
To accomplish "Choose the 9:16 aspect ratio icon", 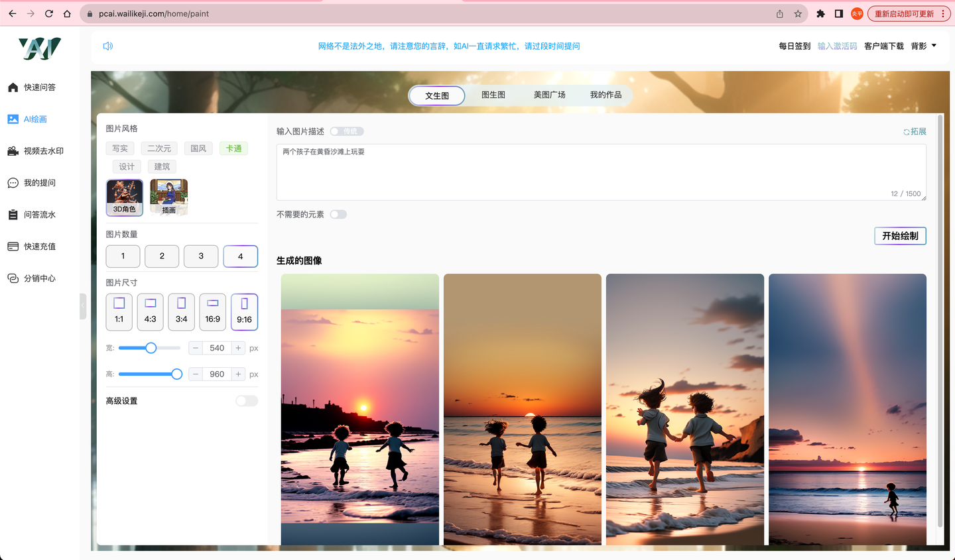I will coord(244,304).
